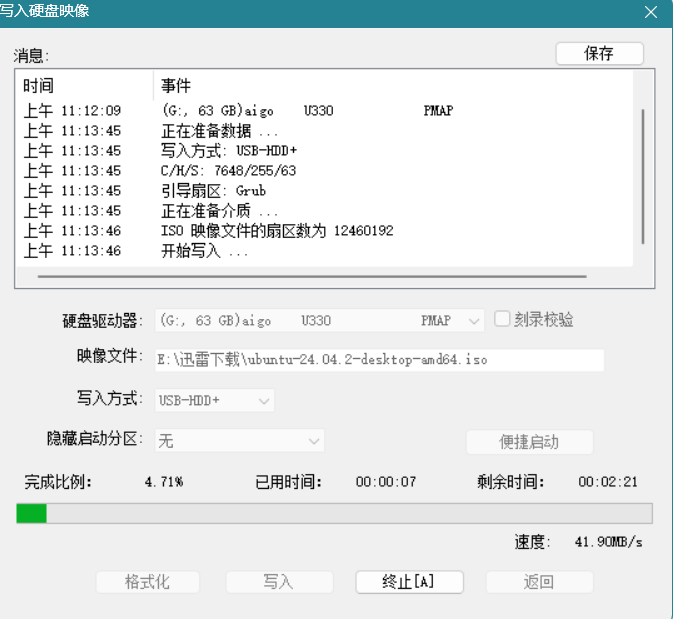Toggle the 刻录校验 checkbox
The height and width of the screenshot is (619, 673).
[502, 319]
